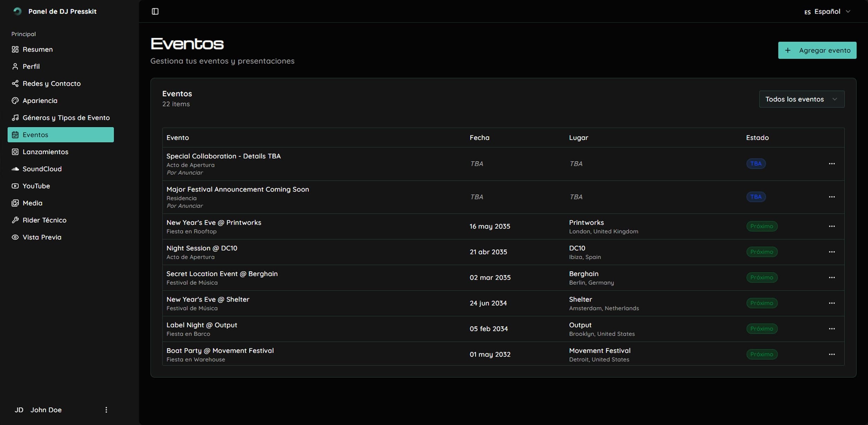Open John Doe's three-dot options menu
Image resolution: width=868 pixels, height=425 pixels.
coord(106,409)
